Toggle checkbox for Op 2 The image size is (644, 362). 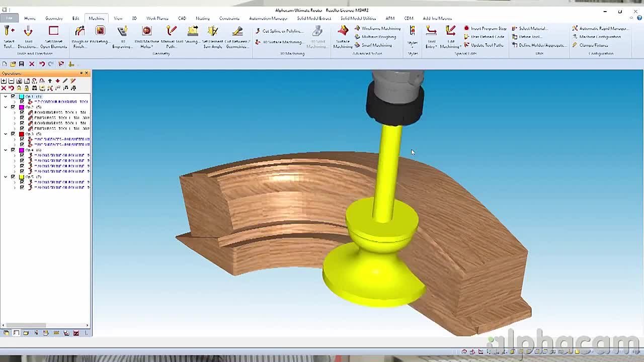[13, 107]
